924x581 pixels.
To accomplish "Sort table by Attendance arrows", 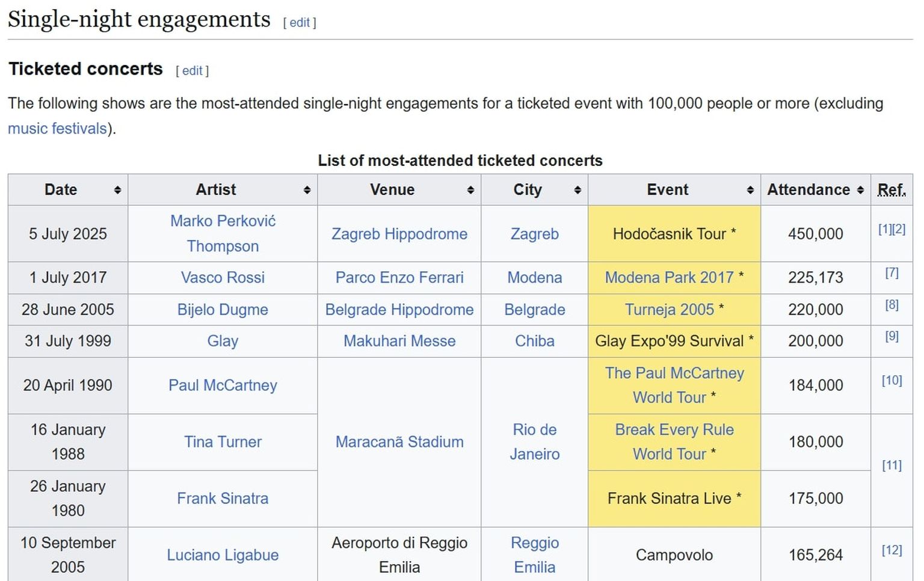I will [860, 190].
